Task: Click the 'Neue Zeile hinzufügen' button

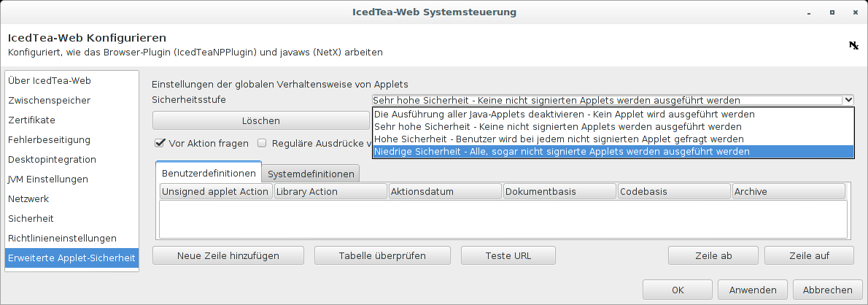Action: point(228,255)
